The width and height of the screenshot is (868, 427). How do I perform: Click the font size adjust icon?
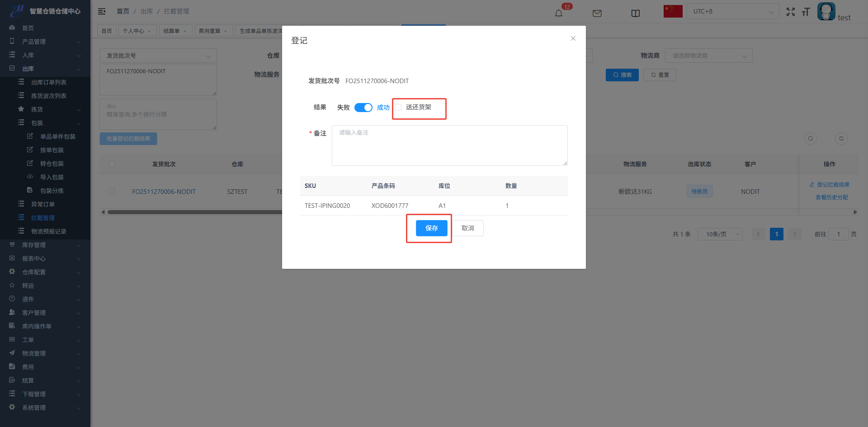806,12
